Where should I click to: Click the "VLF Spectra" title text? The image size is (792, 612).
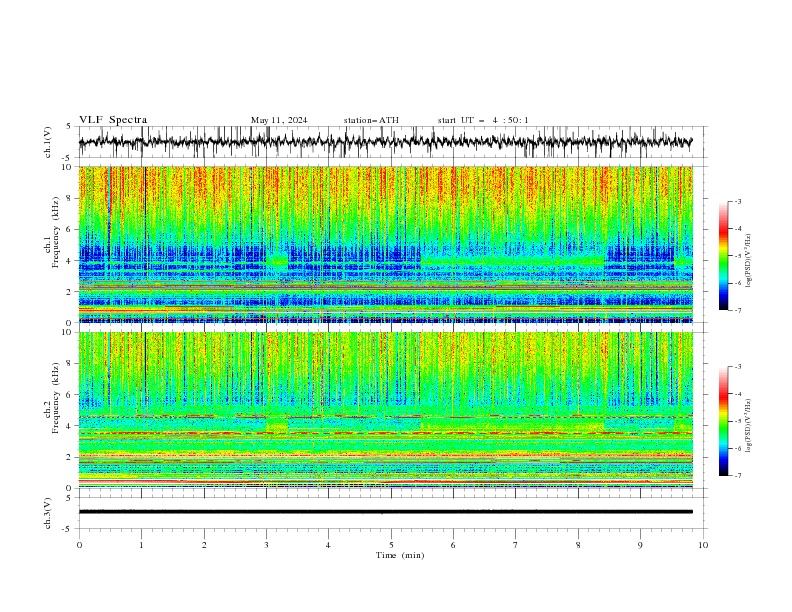pyautogui.click(x=113, y=120)
